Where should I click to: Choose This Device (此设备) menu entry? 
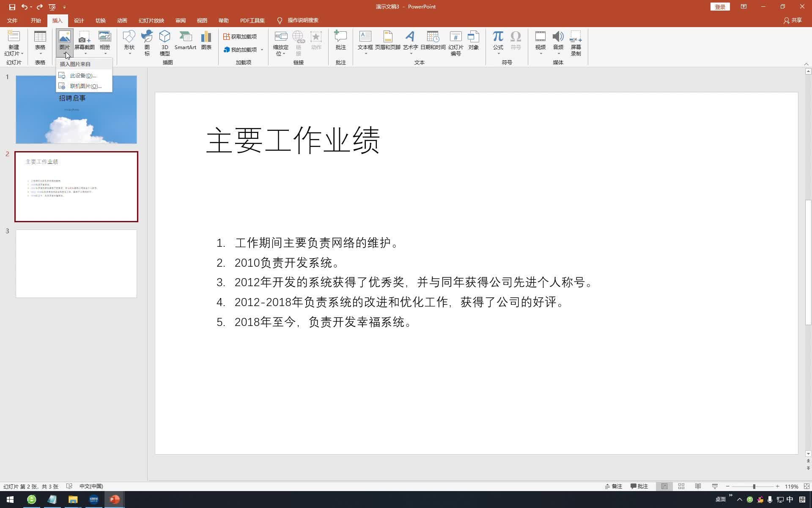(84, 75)
